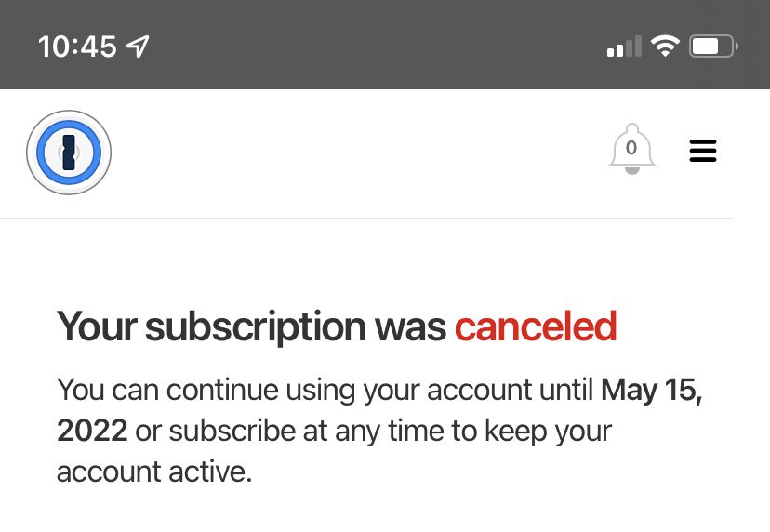Click the empty header area between logo and bell
This screenshot has width=770, height=532.
pyautogui.click(x=353, y=153)
